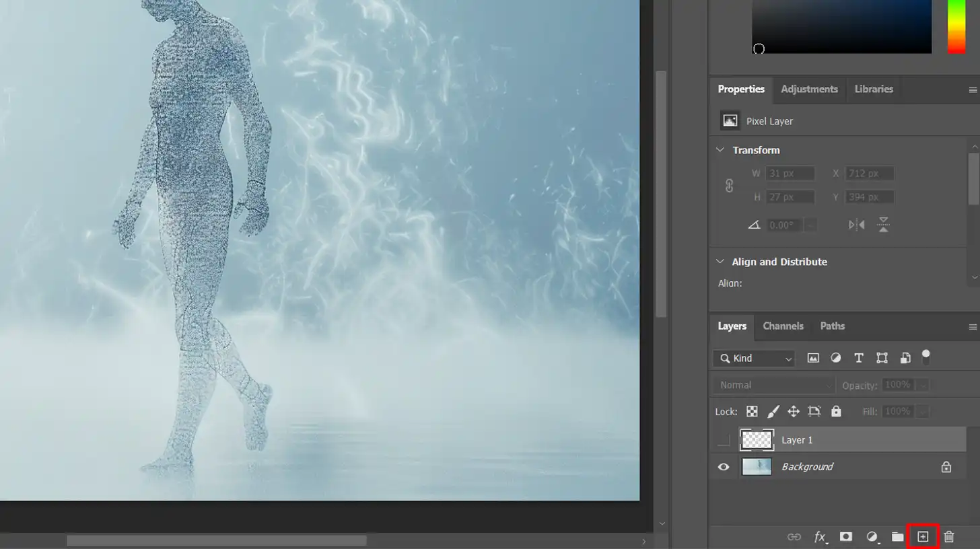Screen dimensions: 980x549
Task: Filter layers by pixel layer icon
Action: [813, 359]
